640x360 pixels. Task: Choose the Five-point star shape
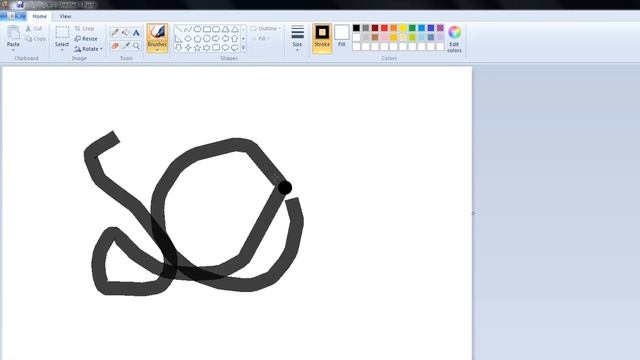[x=198, y=48]
